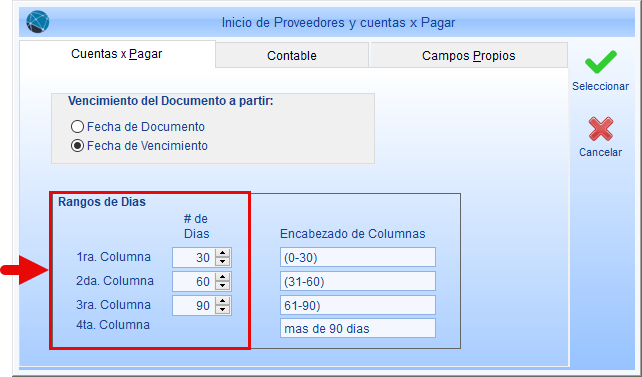
Task: Switch to the Cuentas x Pagar tab
Action: 117,54
